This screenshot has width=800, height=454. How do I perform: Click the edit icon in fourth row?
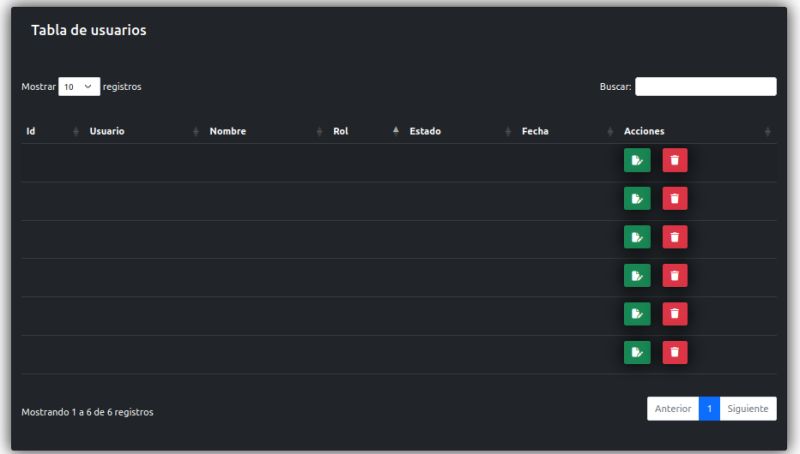tap(637, 275)
